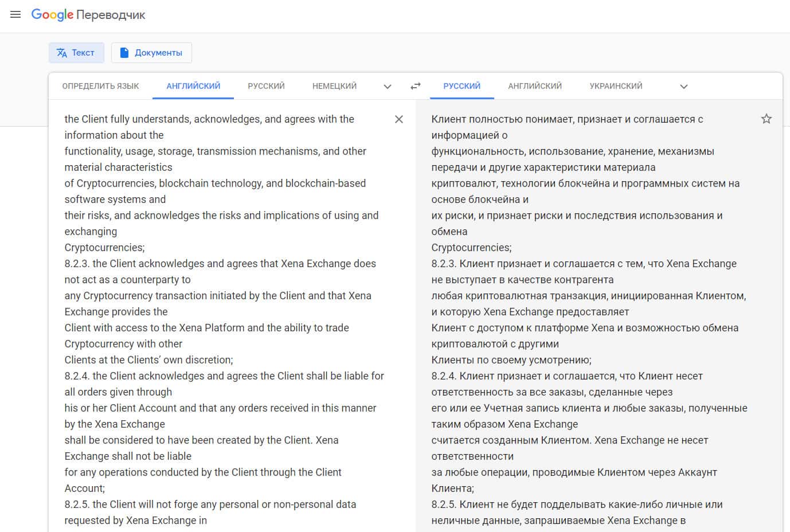Select Русский as source language
The image size is (790, 532).
pyautogui.click(x=266, y=86)
